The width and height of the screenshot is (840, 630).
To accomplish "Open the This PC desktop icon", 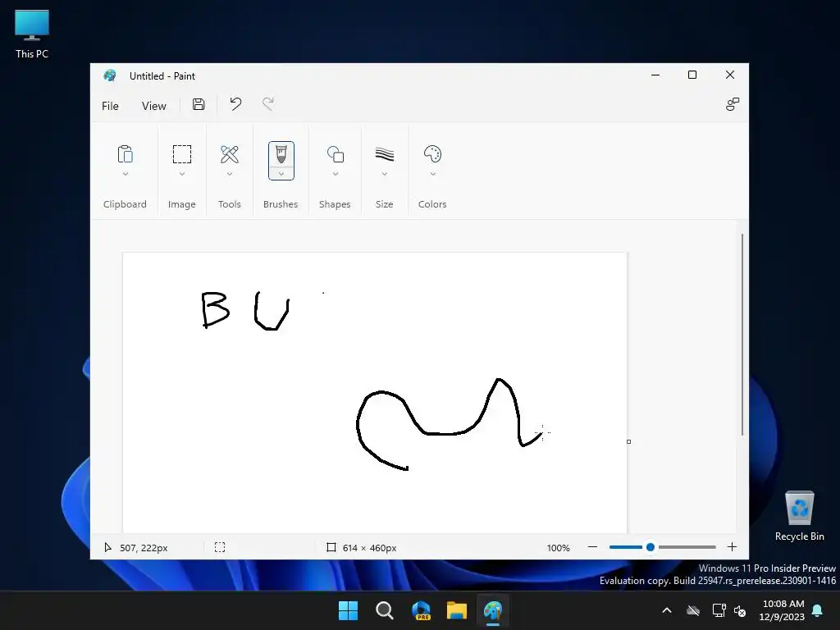I will tap(32, 34).
